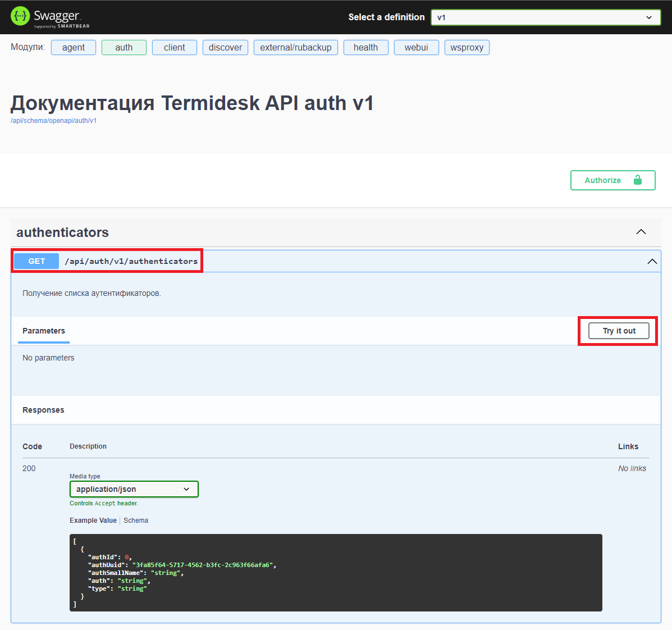Switch to the webui module

click(416, 48)
